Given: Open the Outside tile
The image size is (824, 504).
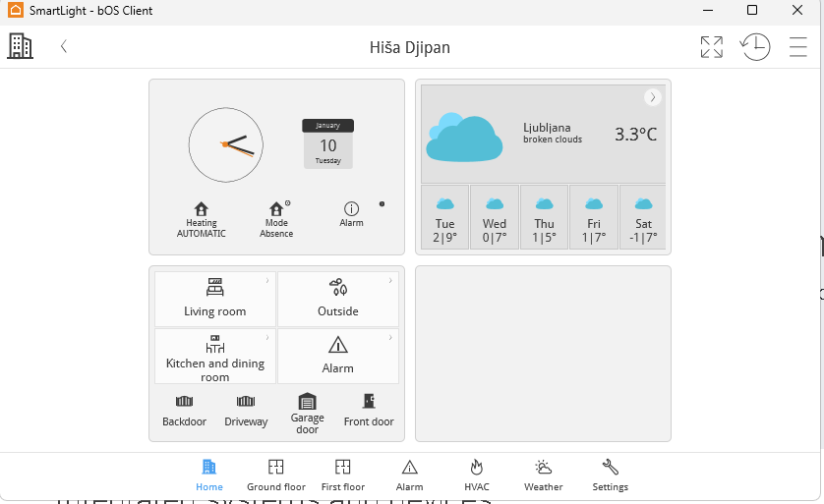Looking at the screenshot, I should tap(338, 299).
